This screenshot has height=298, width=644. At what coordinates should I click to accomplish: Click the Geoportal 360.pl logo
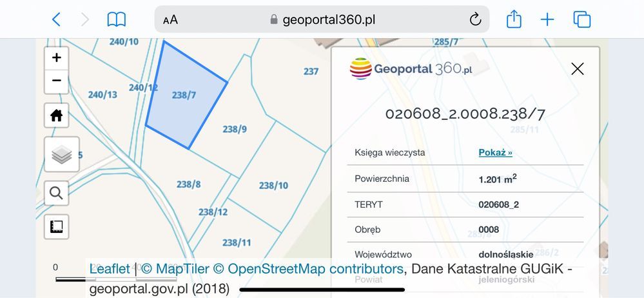click(x=411, y=68)
